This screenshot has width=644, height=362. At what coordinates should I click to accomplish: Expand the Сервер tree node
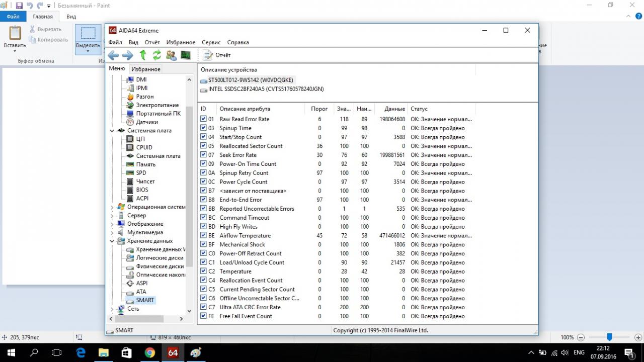coord(112,216)
